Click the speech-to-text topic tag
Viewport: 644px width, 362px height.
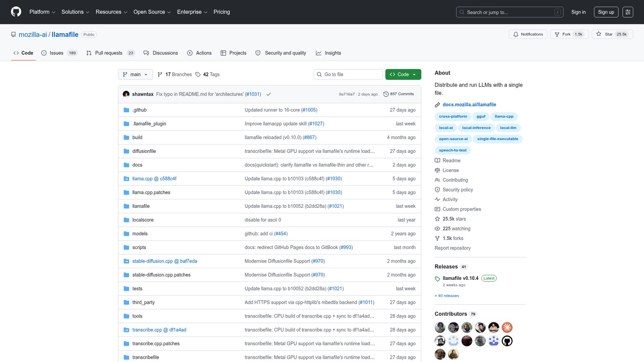coord(453,150)
